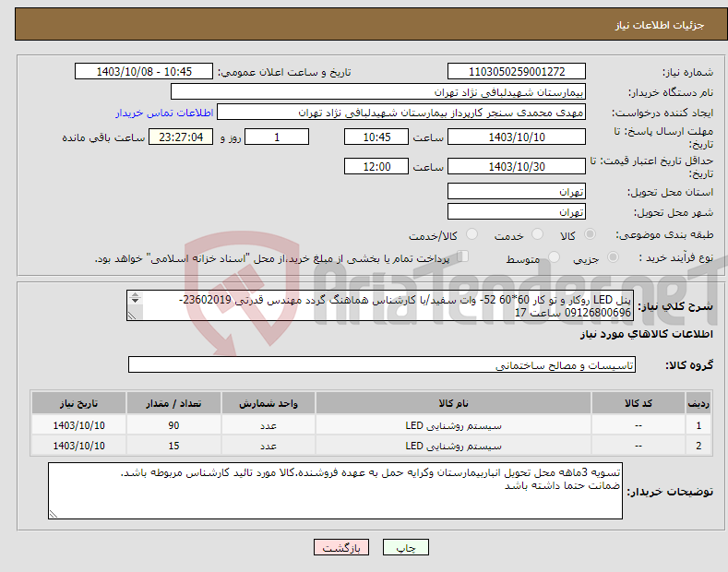
Task: Click row number 1 cell
Action: click(698, 425)
